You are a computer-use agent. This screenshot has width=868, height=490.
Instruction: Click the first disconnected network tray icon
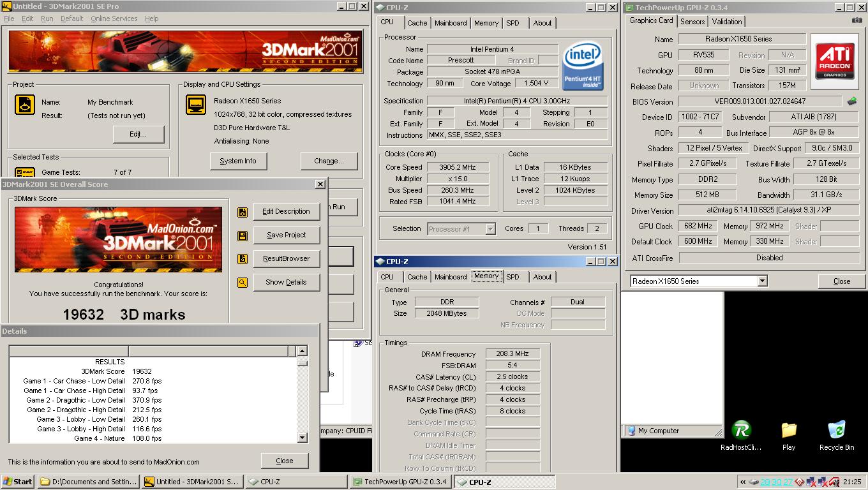[810, 482]
